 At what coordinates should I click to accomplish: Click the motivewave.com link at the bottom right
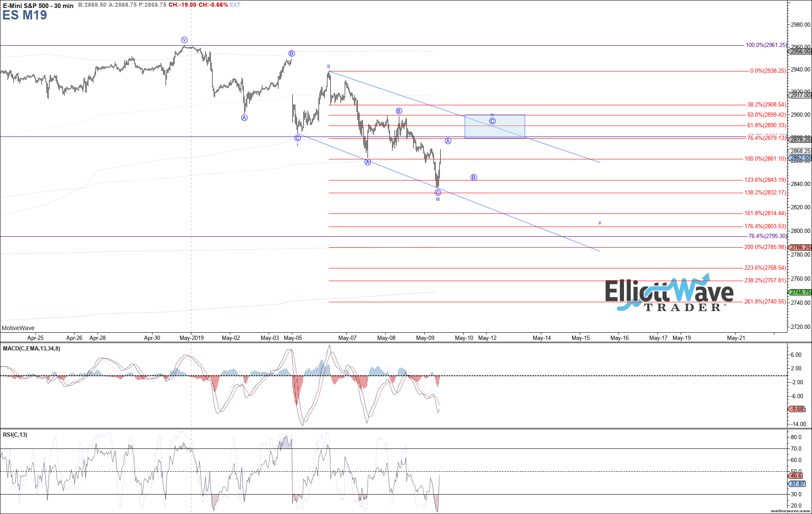(790, 511)
